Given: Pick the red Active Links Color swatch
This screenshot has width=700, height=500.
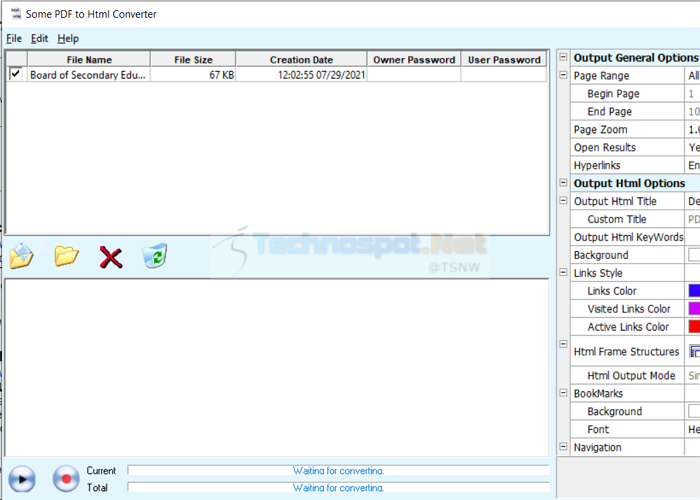Looking at the screenshot, I should pyautogui.click(x=694, y=326).
